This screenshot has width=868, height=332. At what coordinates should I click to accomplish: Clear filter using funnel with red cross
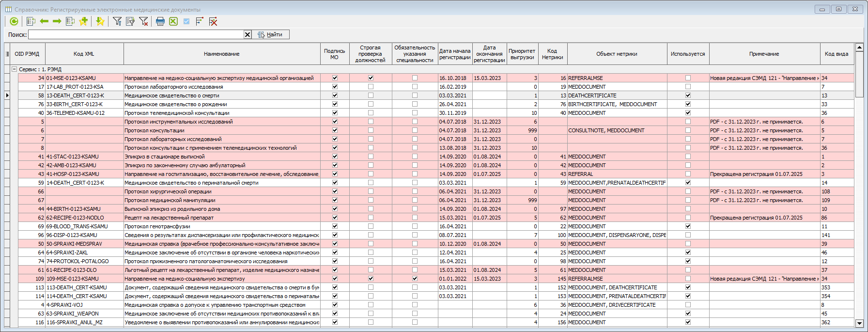tap(143, 21)
